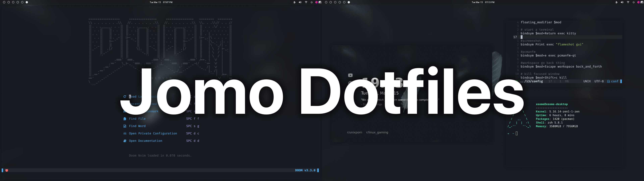Click the Uptime 6 hours, 8 mins line
Viewport: 644px width, 181px height.
tap(555, 115)
